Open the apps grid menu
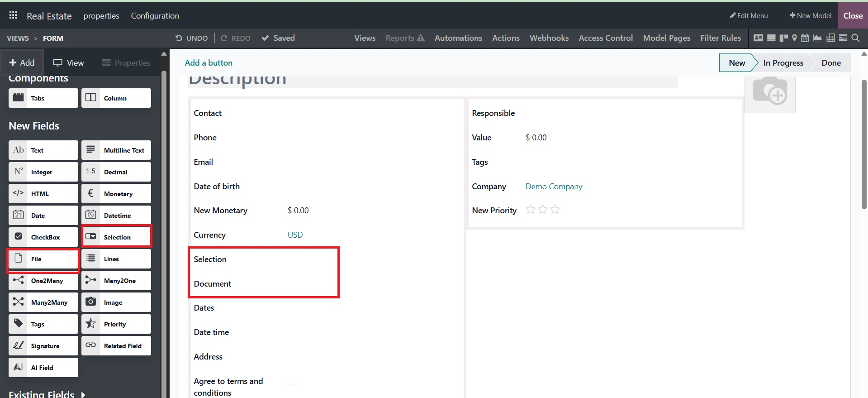The width and height of the screenshot is (868, 398). click(x=13, y=16)
